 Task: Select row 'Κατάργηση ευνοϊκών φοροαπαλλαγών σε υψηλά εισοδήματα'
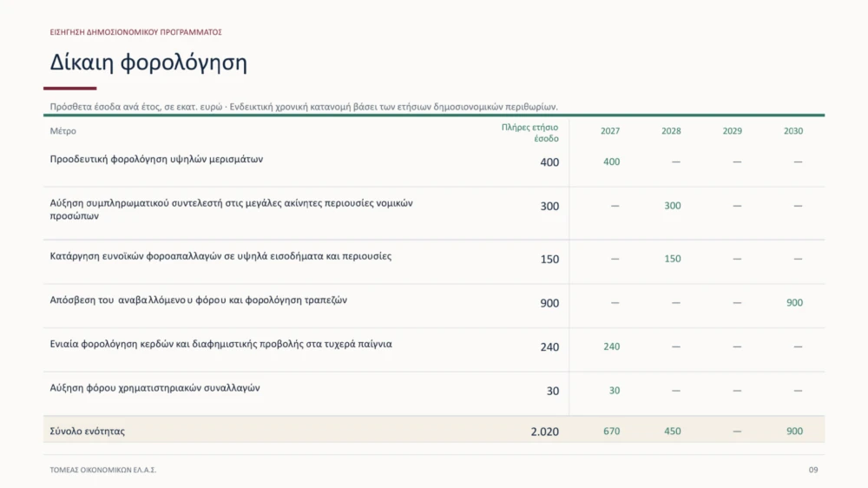click(x=434, y=261)
